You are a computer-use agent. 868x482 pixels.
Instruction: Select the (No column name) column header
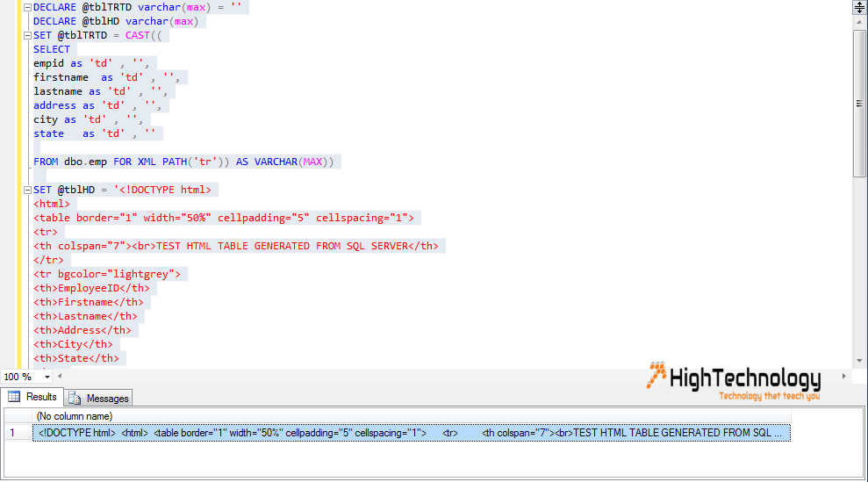click(x=412, y=416)
